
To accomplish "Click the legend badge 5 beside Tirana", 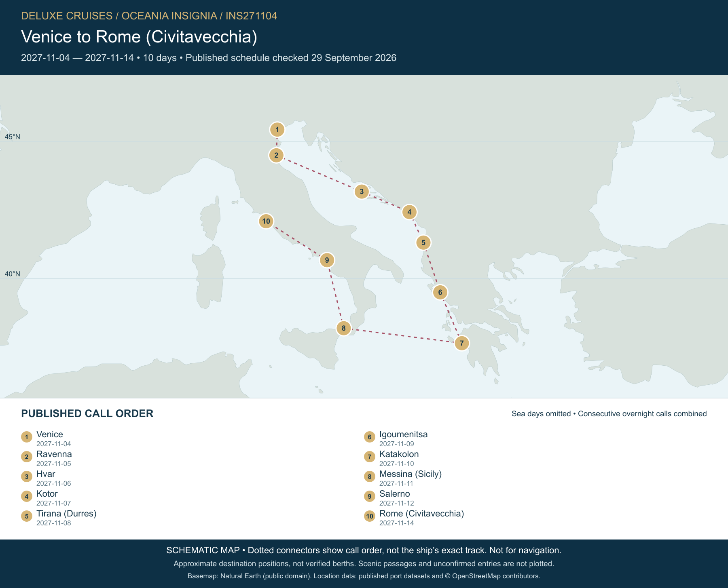I will (27, 516).
